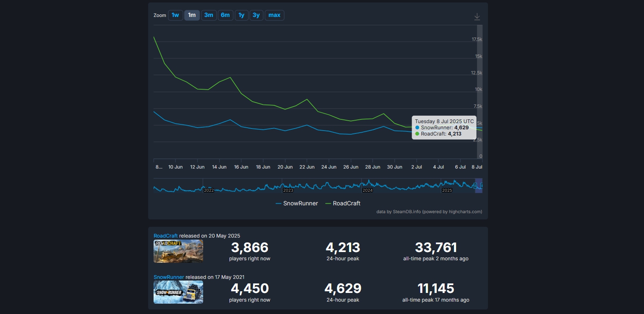Open the SnowRunner game link
The image size is (644, 314).
(x=169, y=277)
